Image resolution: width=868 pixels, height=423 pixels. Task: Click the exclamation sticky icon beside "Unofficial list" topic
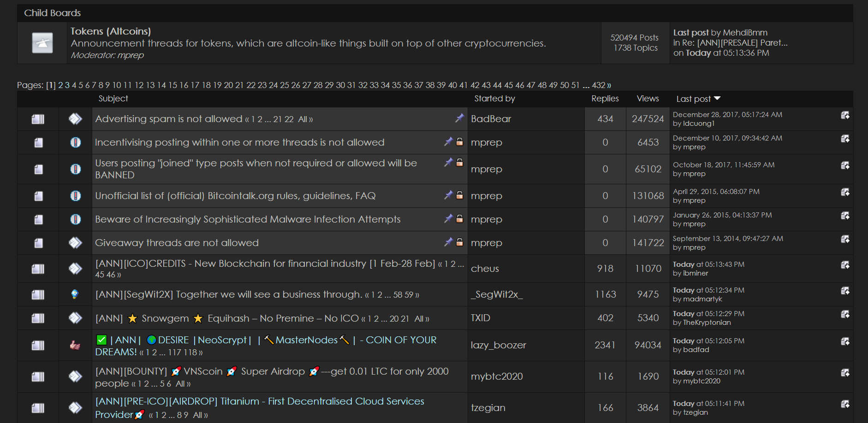tap(75, 195)
